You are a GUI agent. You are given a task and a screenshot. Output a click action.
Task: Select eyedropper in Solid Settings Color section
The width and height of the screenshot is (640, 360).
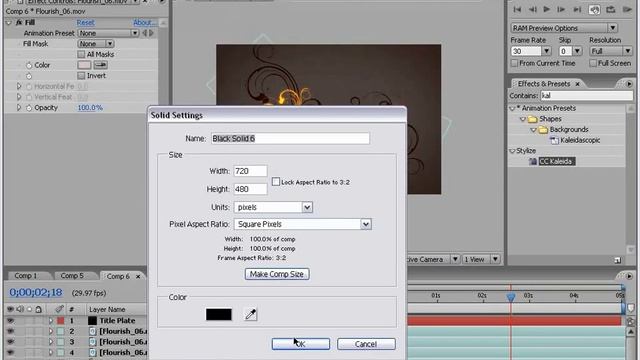pyautogui.click(x=251, y=314)
